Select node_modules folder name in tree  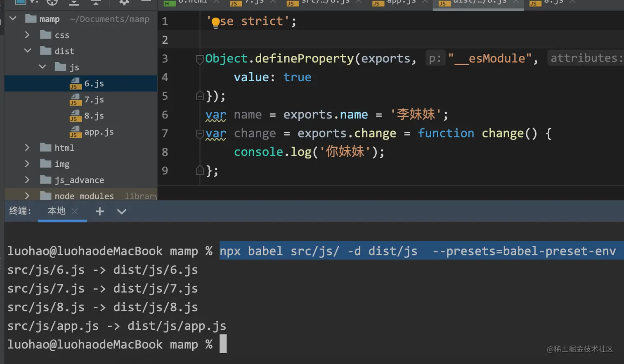pyautogui.click(x=84, y=196)
